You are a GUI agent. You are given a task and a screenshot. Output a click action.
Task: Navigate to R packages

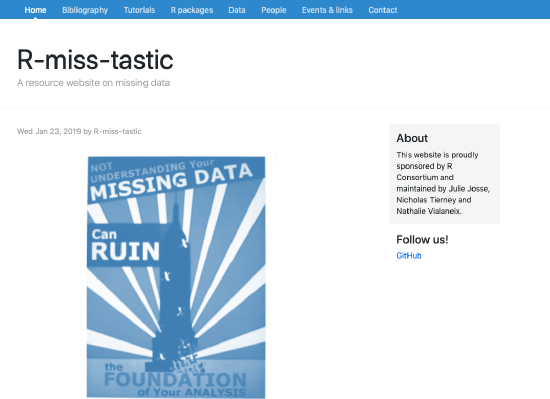pyautogui.click(x=192, y=10)
